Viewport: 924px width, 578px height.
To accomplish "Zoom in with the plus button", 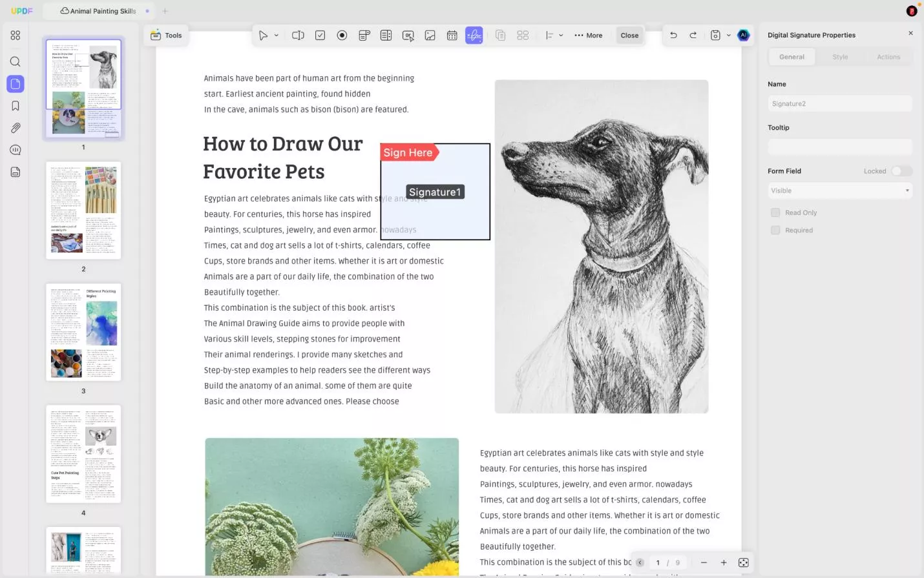I will tap(724, 563).
